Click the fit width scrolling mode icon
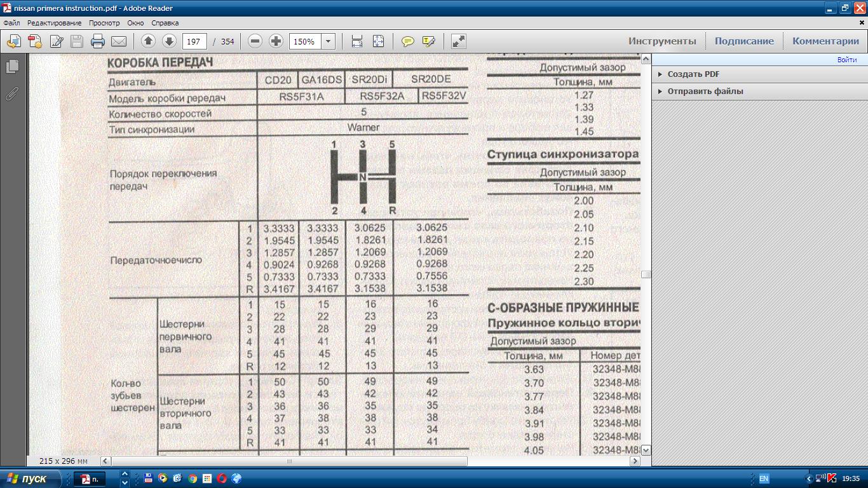This screenshot has width=868, height=488. (357, 41)
